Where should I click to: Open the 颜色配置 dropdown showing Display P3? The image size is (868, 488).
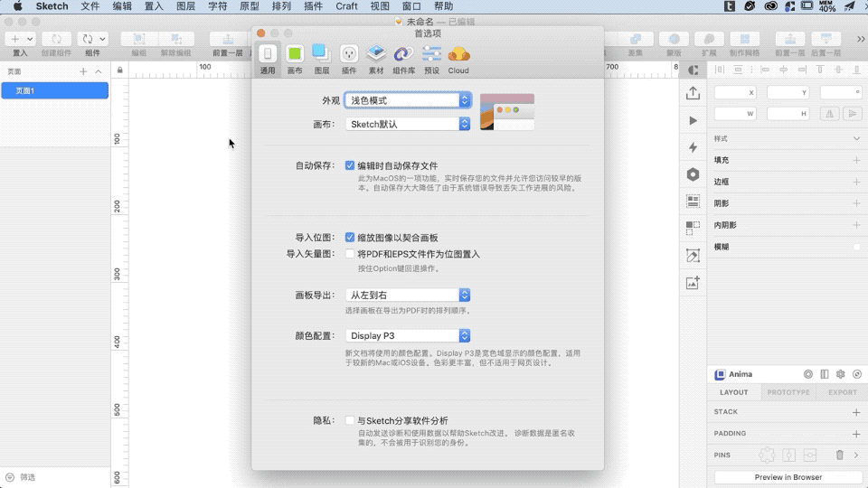[408, 335]
